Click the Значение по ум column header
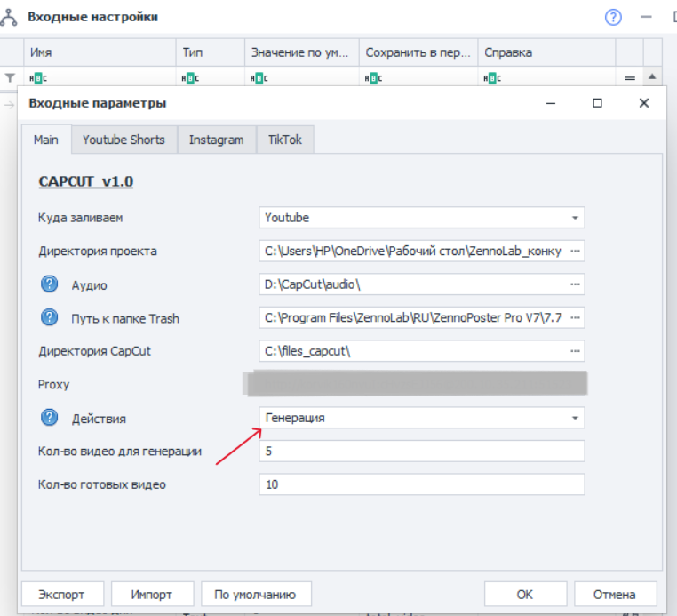The height and width of the screenshot is (616, 677). click(302, 52)
